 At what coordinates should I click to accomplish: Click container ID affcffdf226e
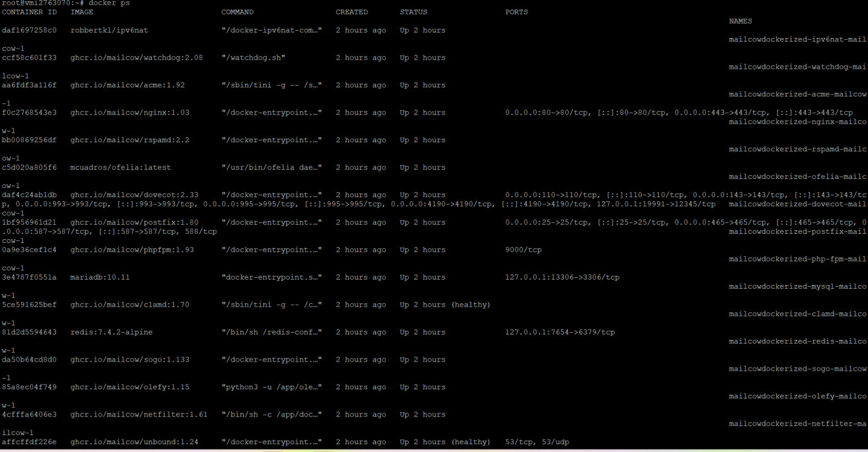pos(29,442)
